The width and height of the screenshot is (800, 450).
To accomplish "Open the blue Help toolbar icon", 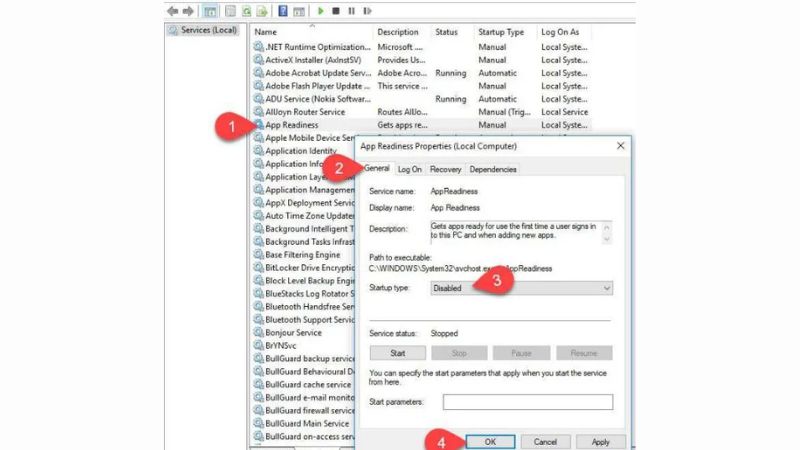I will coord(283,11).
